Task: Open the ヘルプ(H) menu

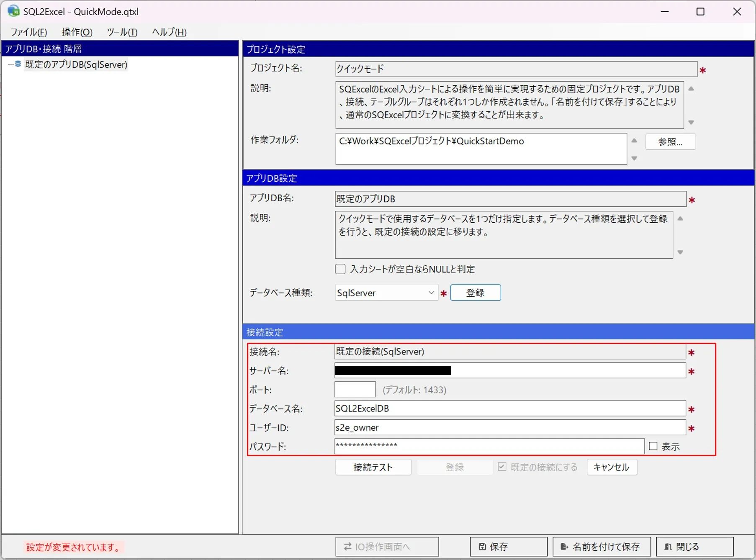Action: pyautogui.click(x=169, y=32)
